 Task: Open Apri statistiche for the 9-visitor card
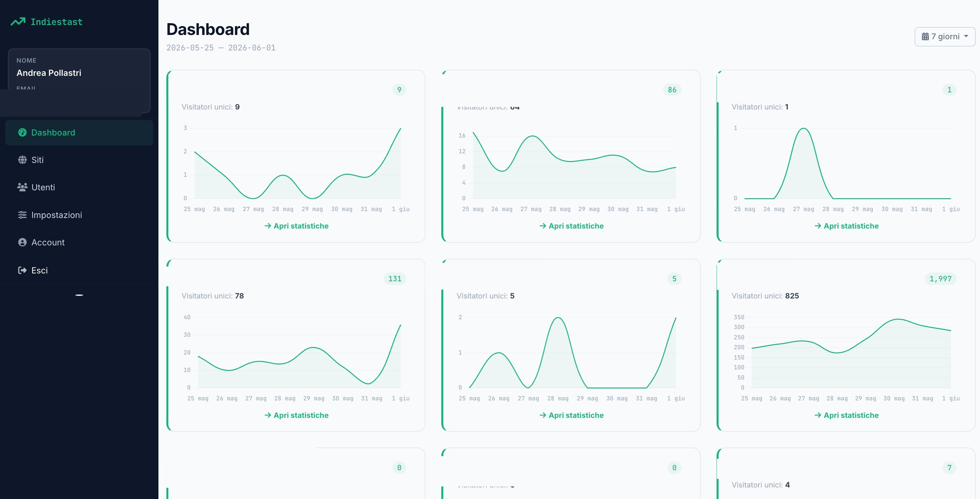[x=296, y=226]
